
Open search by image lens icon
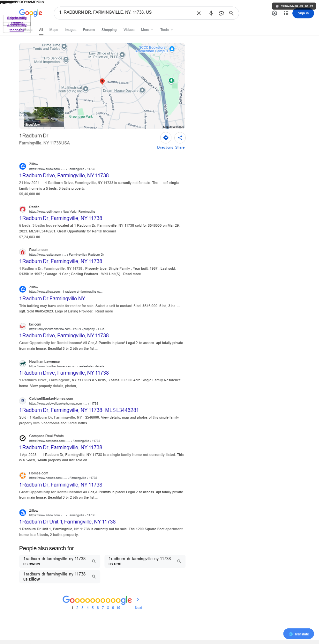(x=221, y=13)
